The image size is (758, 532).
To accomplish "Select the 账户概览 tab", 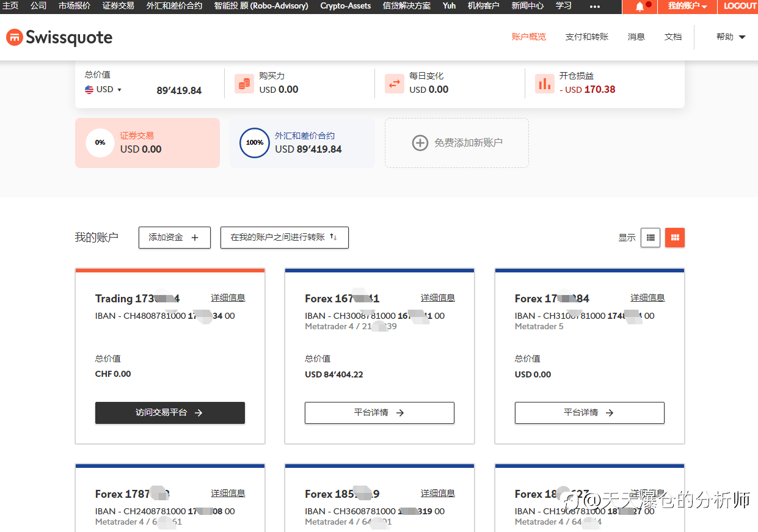I will tap(529, 37).
